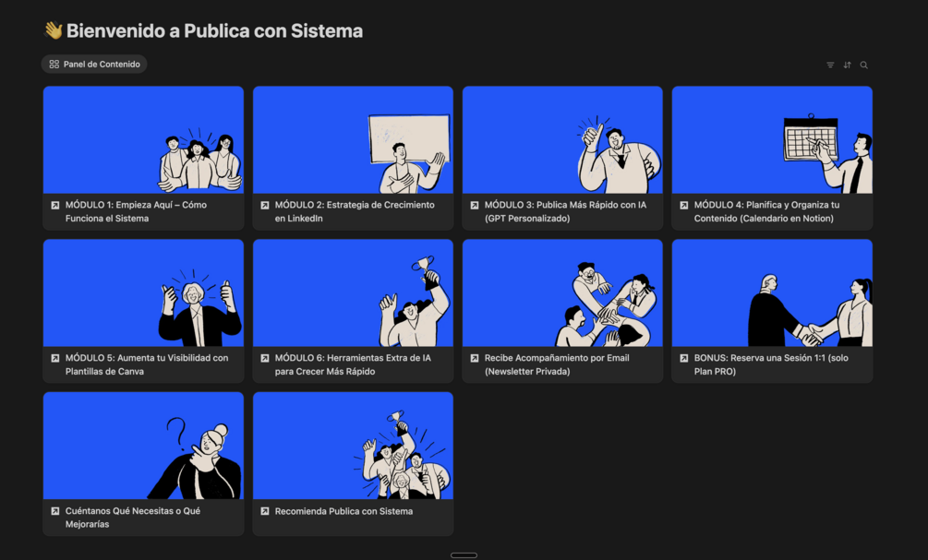
Task: Click the trophy woman cover of MÓDULO 6
Action: pos(353,292)
